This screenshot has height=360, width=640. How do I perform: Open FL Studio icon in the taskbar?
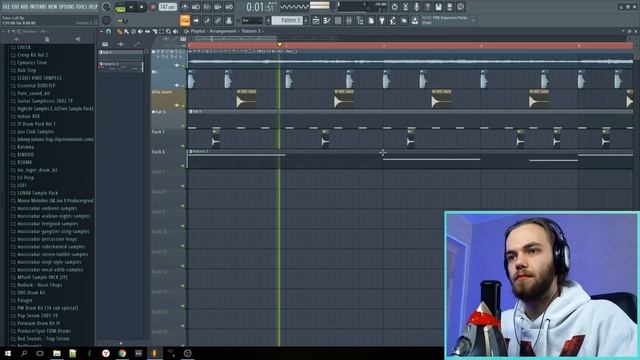155,353
